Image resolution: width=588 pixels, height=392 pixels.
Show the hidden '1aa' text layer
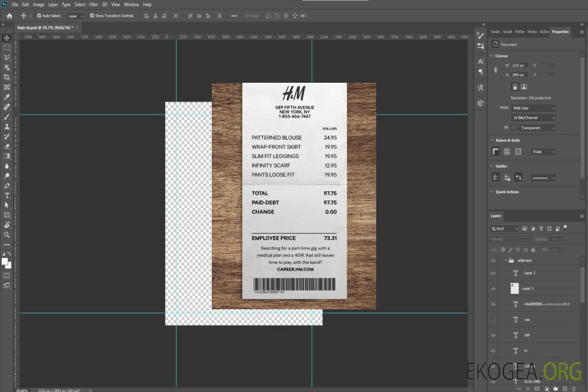493,320
